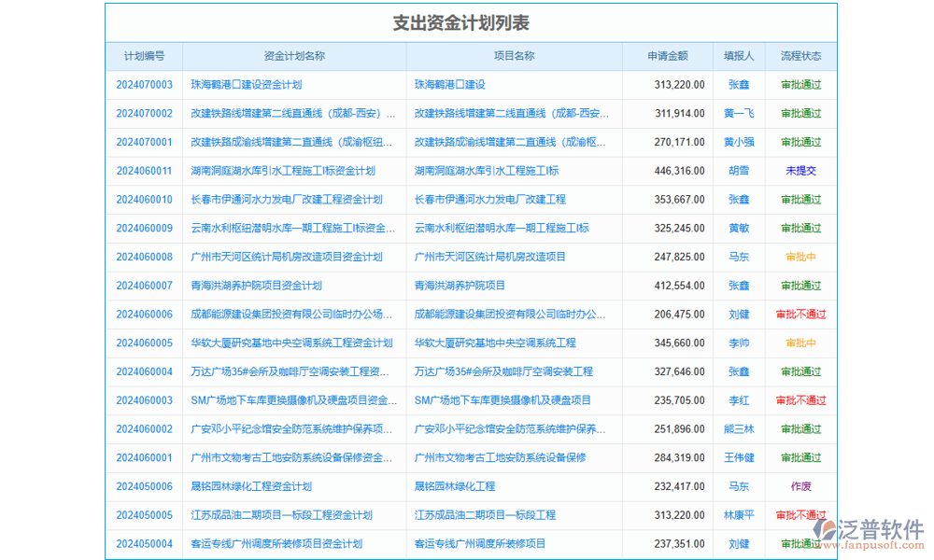Click the 未提交 status for plan 2024060011
Screen dimensions: 934x560
coord(800,171)
